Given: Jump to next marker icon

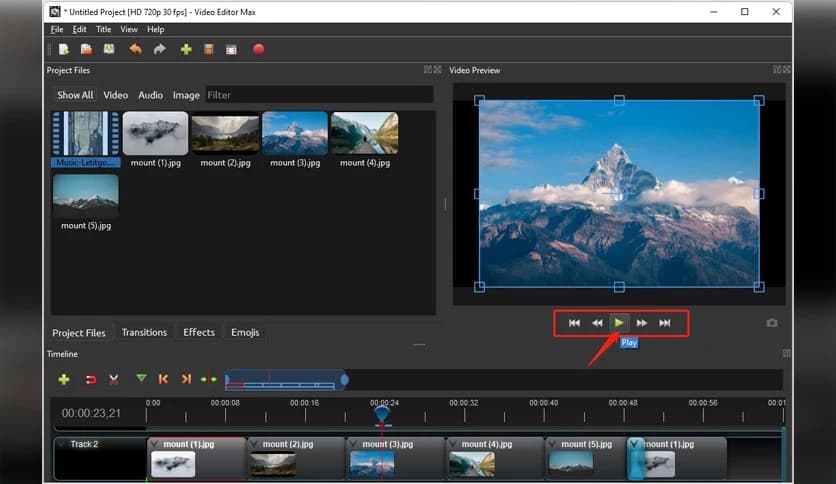Looking at the screenshot, I should click(x=186, y=379).
